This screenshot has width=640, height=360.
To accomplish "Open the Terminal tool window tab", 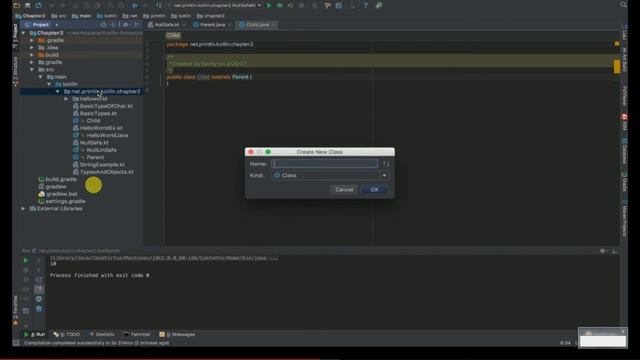I will [x=137, y=334].
